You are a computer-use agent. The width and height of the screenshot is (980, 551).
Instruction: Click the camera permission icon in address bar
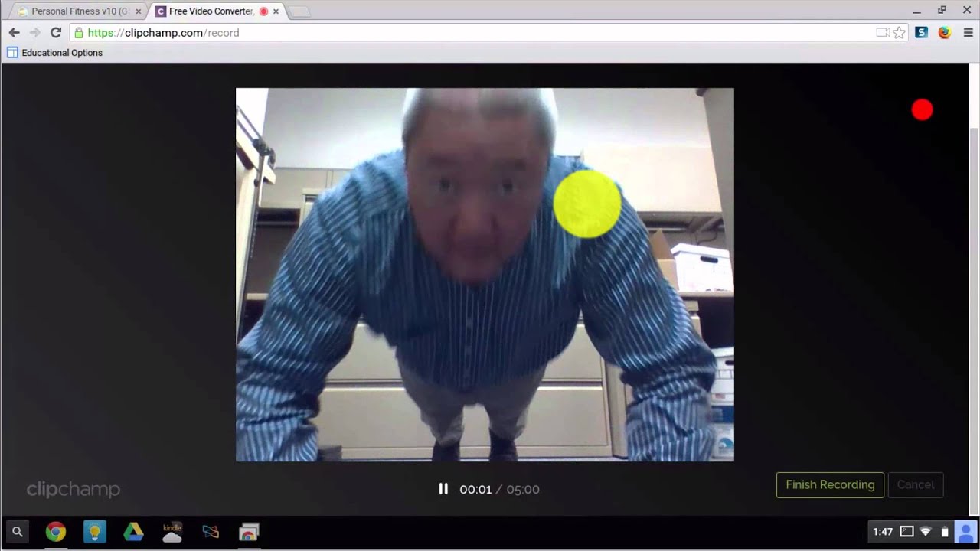point(883,33)
